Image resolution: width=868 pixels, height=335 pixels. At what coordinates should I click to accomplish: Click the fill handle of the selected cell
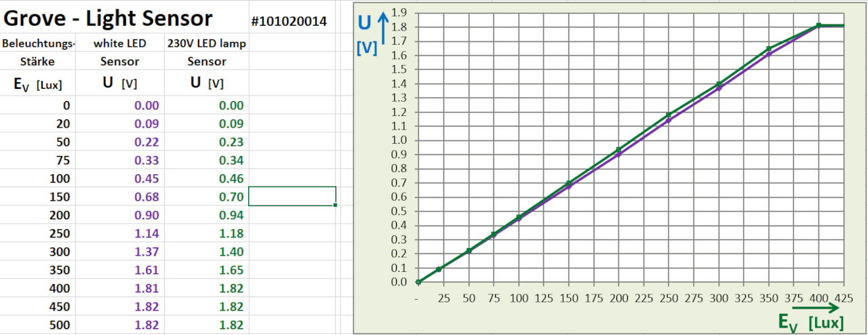pos(336,205)
